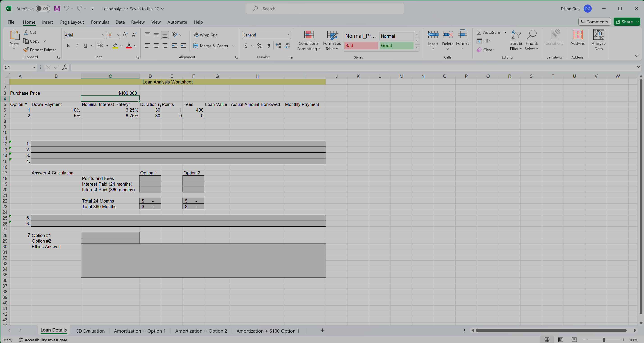Apply the Good cell style

(396, 45)
